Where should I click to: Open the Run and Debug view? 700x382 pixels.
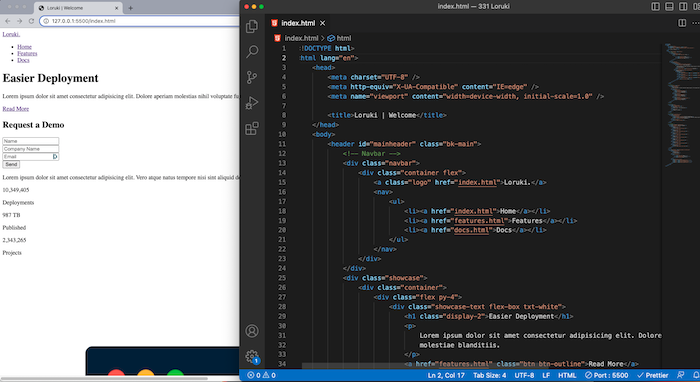[252, 103]
